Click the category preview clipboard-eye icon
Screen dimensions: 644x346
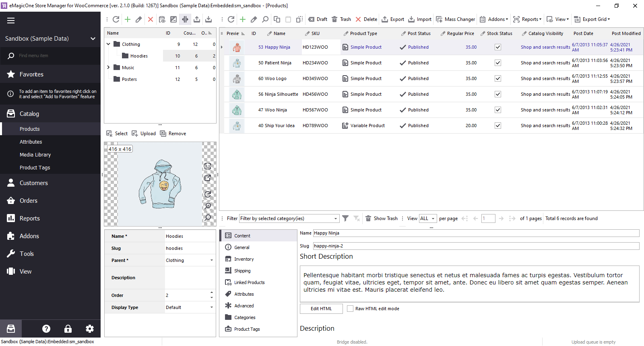coord(162,19)
